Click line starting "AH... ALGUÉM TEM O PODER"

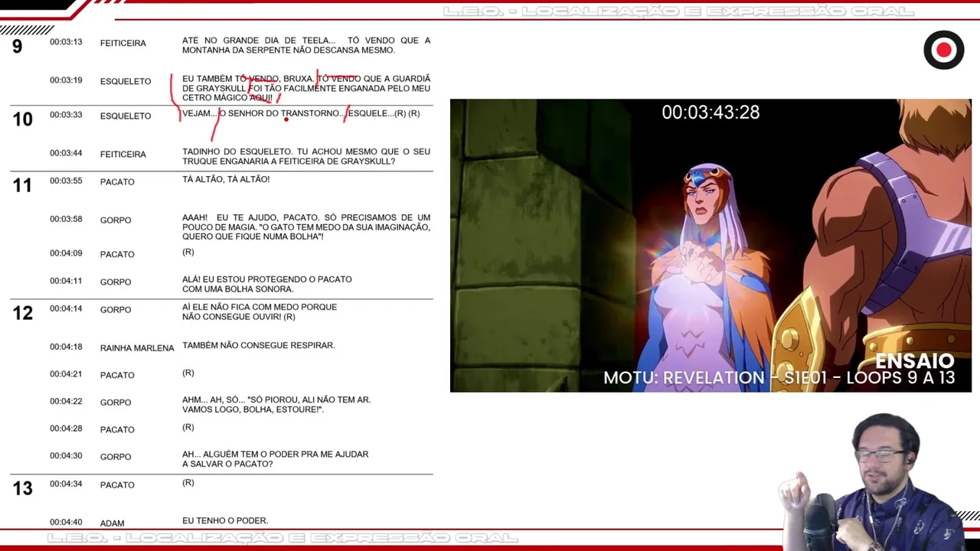[276, 458]
